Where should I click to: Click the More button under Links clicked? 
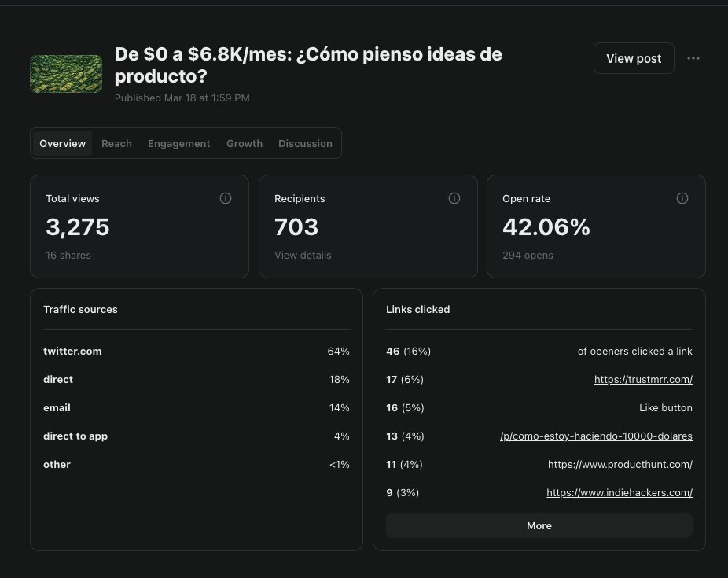pyautogui.click(x=539, y=525)
